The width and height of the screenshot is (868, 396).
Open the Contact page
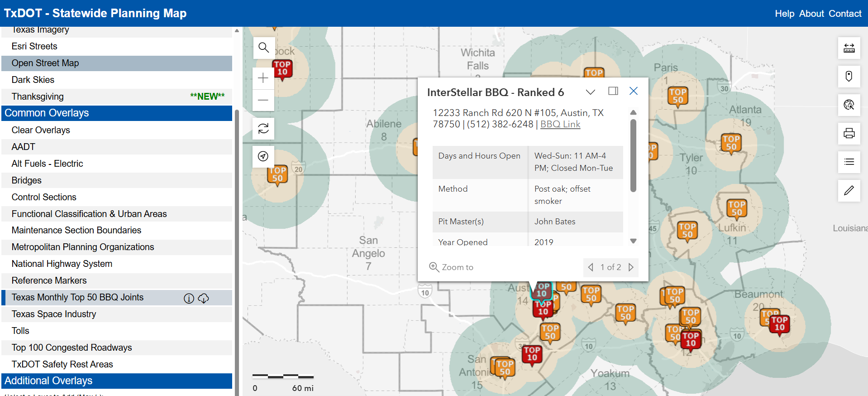tap(845, 14)
